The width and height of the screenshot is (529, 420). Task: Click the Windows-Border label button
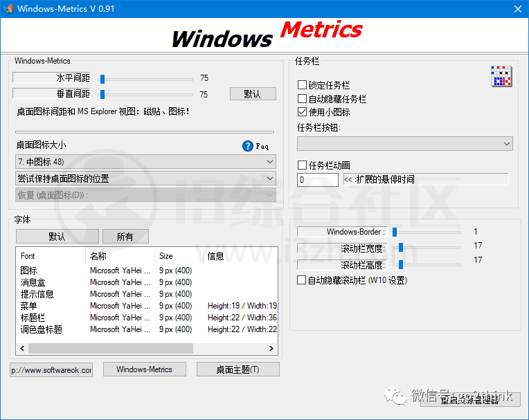(x=342, y=232)
